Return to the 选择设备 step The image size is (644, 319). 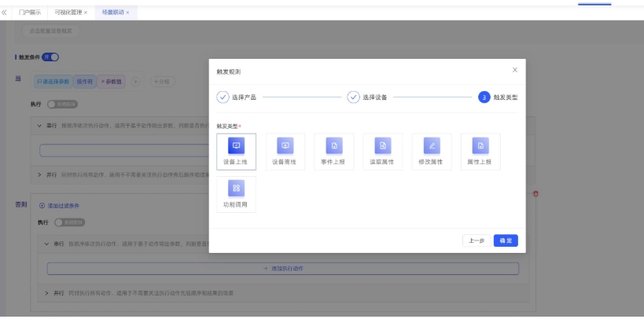click(366, 97)
